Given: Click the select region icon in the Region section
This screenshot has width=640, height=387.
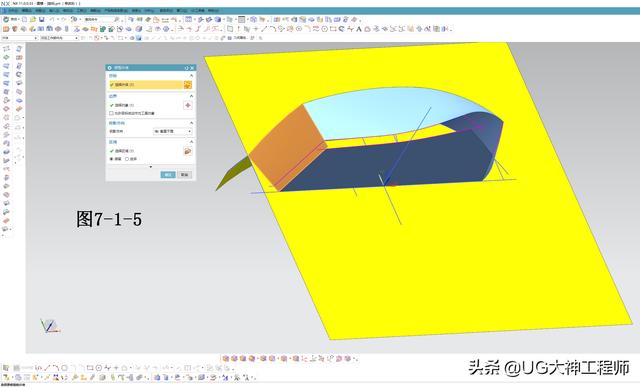Looking at the screenshot, I should pos(188,151).
